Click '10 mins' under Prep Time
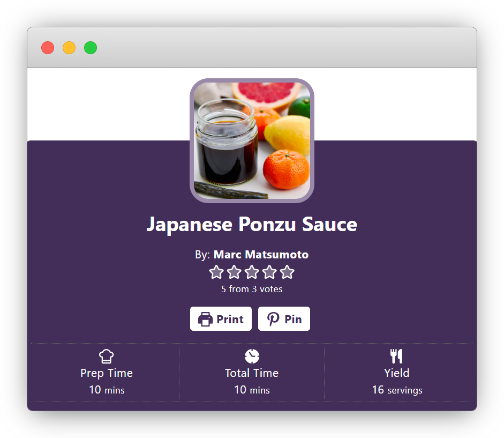504x438 pixels. pyautogui.click(x=107, y=390)
